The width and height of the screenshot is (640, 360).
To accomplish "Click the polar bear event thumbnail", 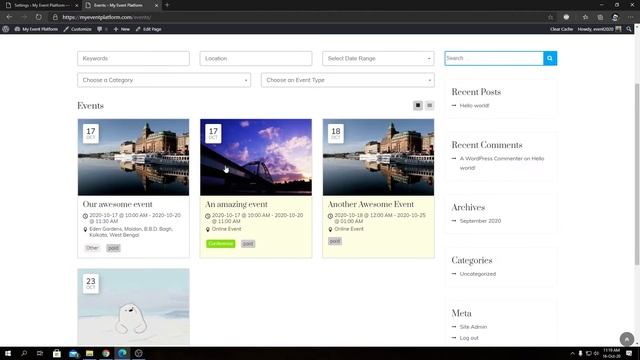I will pyautogui.click(x=133, y=307).
